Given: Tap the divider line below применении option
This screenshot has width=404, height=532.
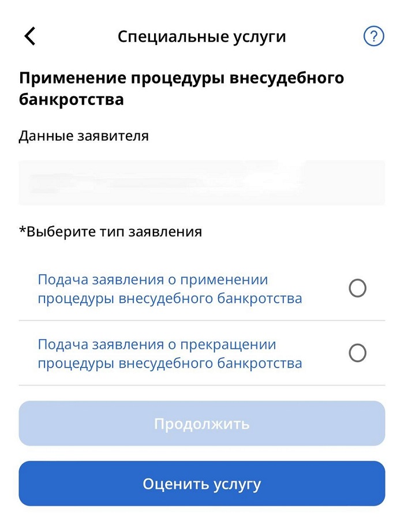Looking at the screenshot, I should point(202,320).
